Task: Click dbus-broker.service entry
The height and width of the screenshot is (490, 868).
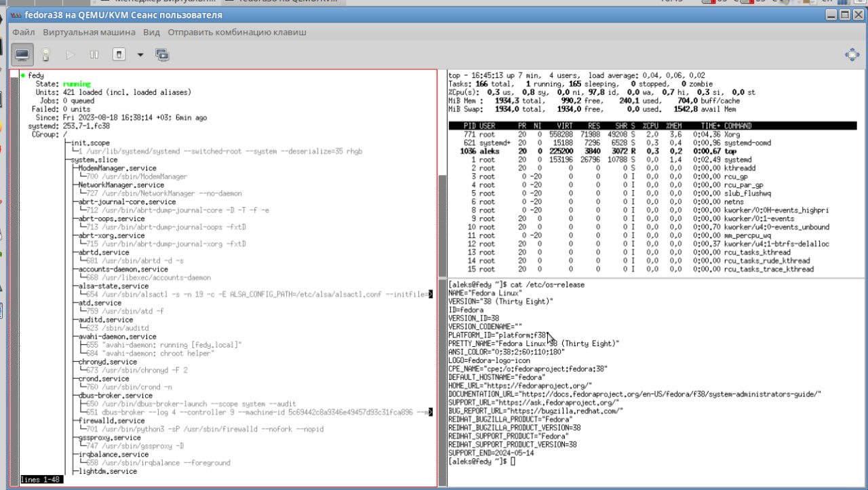Action: pyautogui.click(x=115, y=396)
